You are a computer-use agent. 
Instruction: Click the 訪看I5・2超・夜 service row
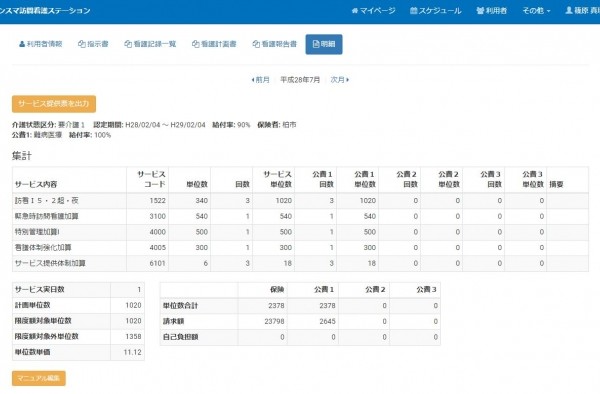click(300, 201)
